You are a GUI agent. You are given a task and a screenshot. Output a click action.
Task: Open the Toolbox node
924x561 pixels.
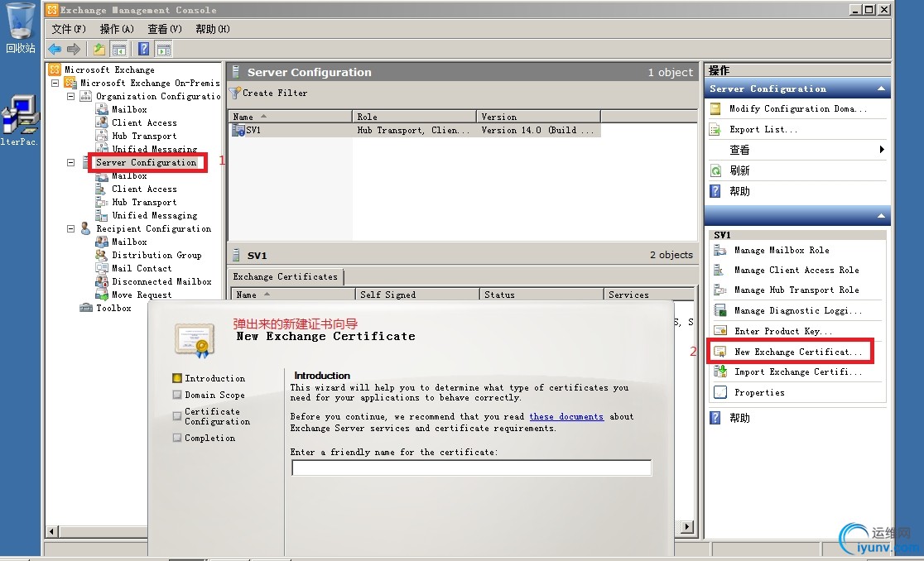[113, 308]
